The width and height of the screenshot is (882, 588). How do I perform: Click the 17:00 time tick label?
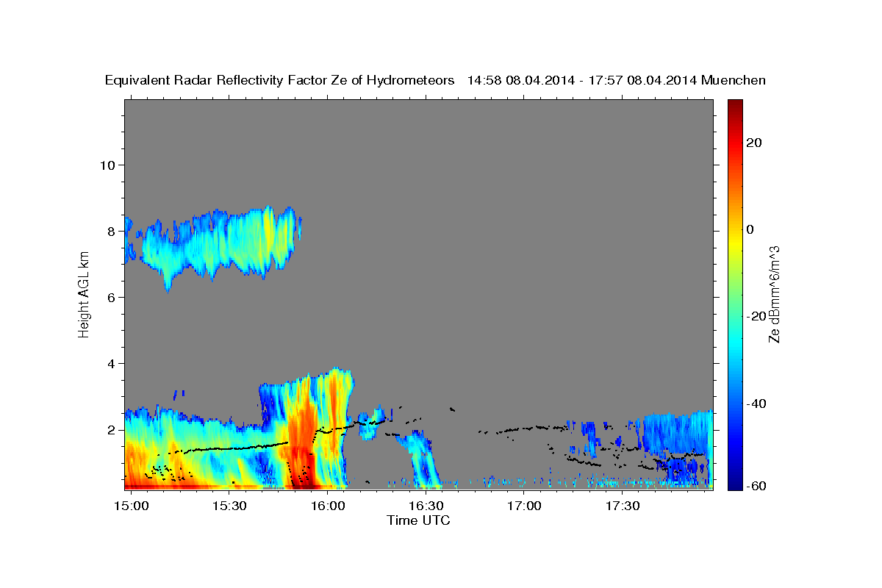coord(525,506)
